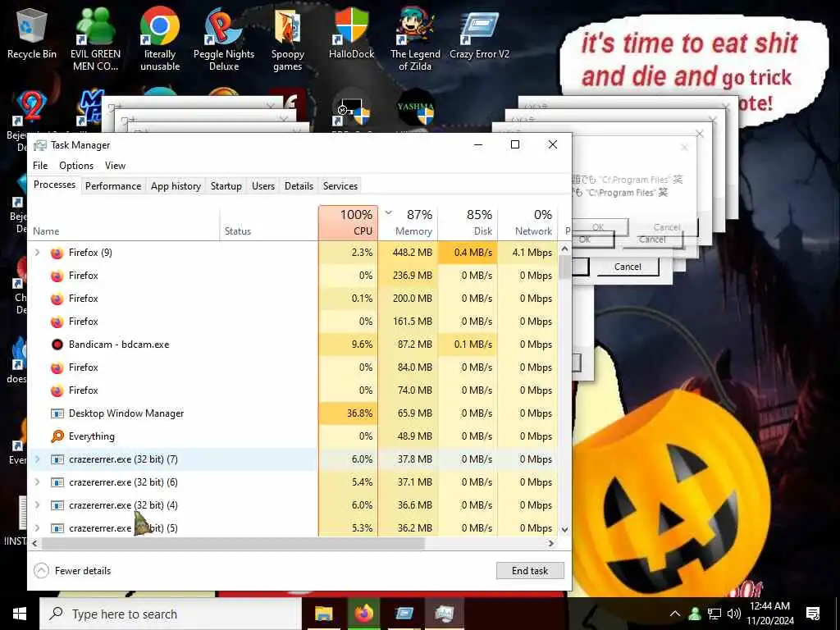
Task: Switch to Firefox on the taskbar
Action: pos(363,614)
